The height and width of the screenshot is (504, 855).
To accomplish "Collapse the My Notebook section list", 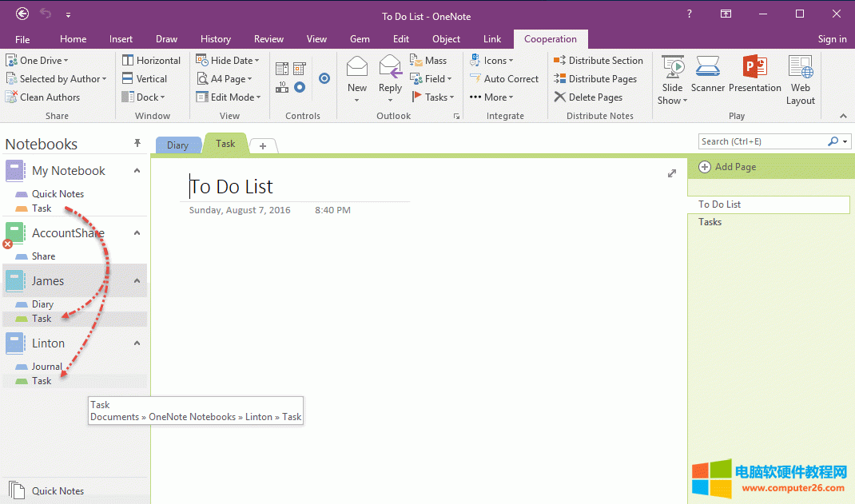I will 137,171.
